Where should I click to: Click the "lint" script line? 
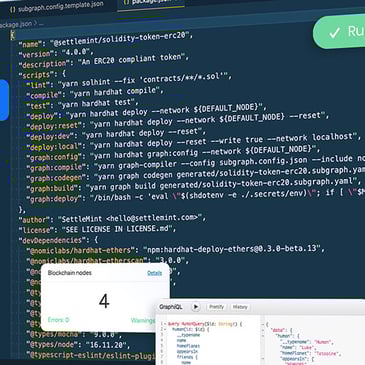tap(129, 81)
